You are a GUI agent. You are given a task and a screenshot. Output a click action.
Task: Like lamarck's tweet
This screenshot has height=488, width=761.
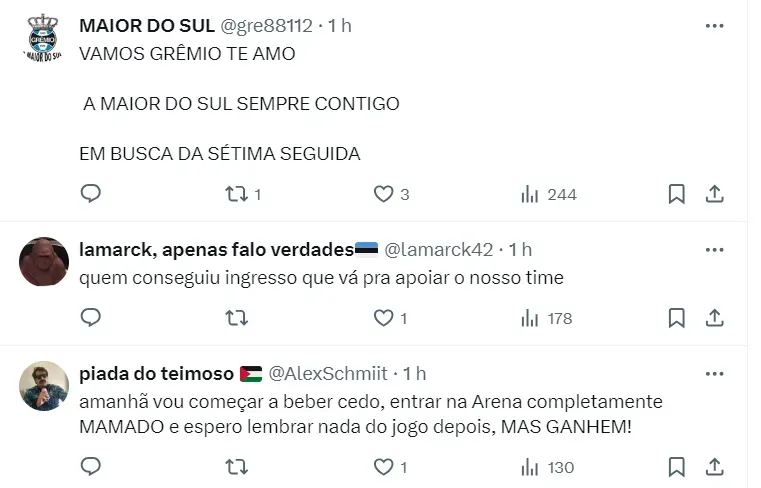384,318
